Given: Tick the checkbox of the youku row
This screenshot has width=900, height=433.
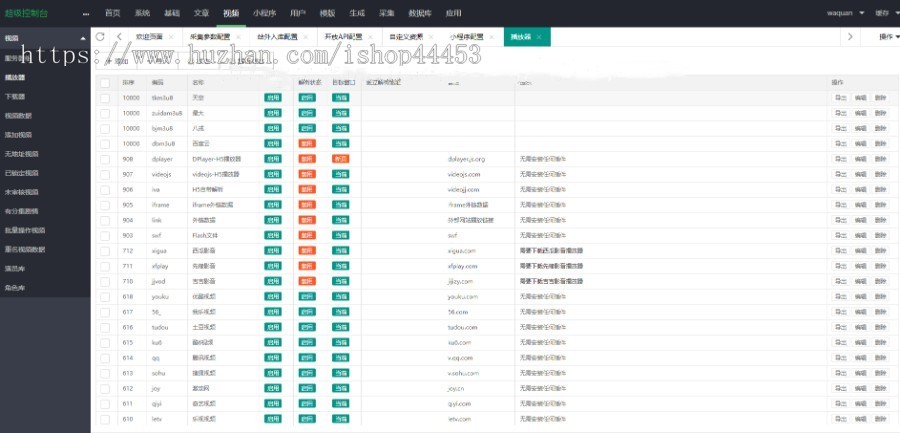Looking at the screenshot, I should [105, 297].
